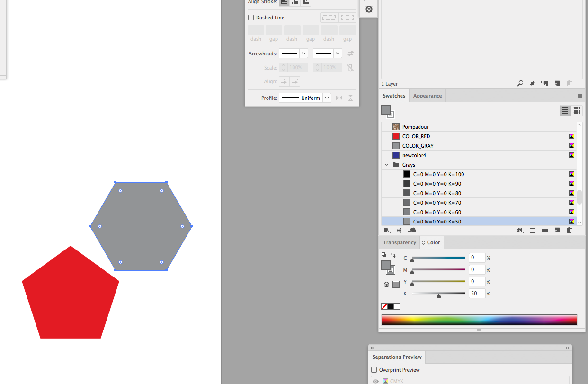This screenshot has width=588, height=384.
Task: Switch to the Transparency tab
Action: click(x=400, y=242)
